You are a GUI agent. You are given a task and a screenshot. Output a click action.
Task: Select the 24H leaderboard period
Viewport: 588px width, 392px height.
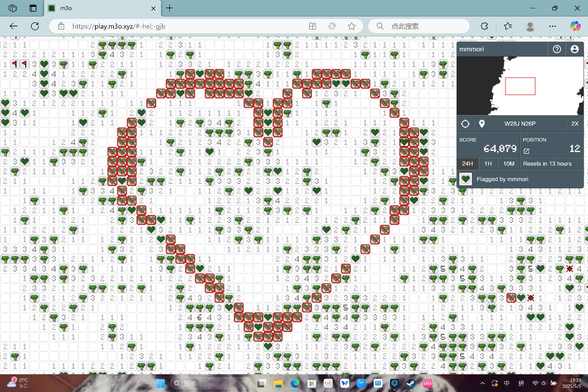click(467, 164)
